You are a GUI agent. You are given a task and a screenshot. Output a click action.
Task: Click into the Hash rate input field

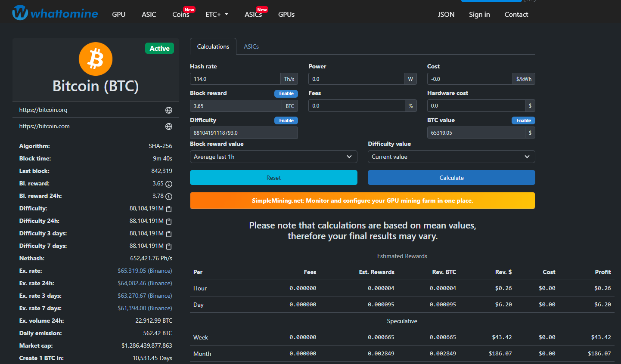pyautogui.click(x=235, y=79)
